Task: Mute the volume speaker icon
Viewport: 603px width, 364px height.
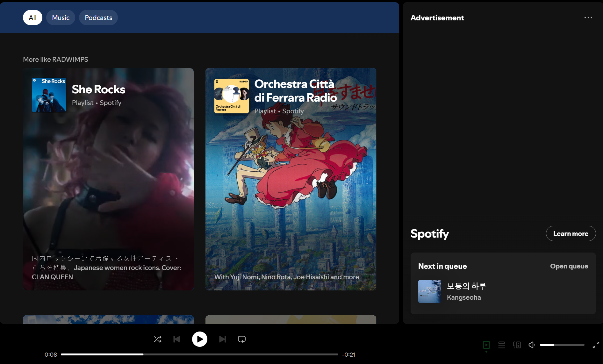Action: pos(532,345)
